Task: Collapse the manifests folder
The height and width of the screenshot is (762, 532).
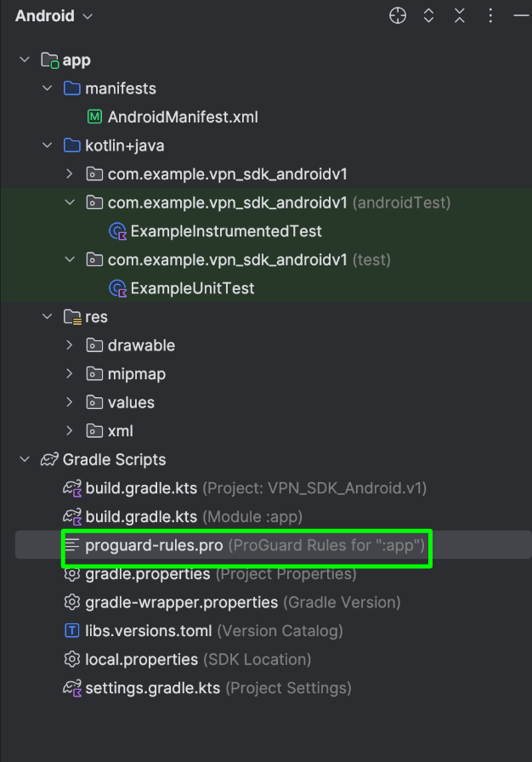Action: click(48, 88)
